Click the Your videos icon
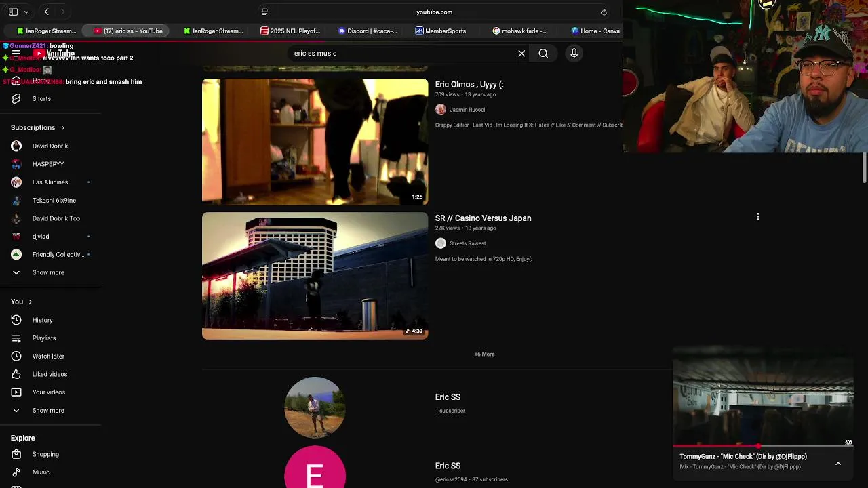The width and height of the screenshot is (868, 488). [16, 392]
